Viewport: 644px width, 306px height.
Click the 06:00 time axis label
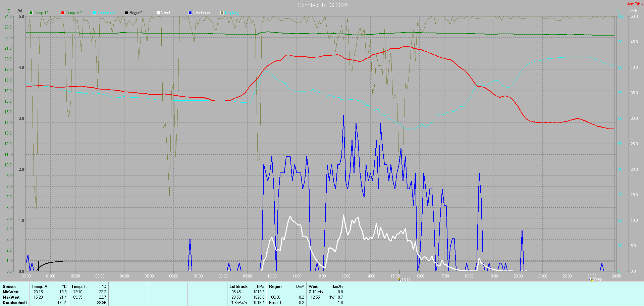click(x=174, y=276)
